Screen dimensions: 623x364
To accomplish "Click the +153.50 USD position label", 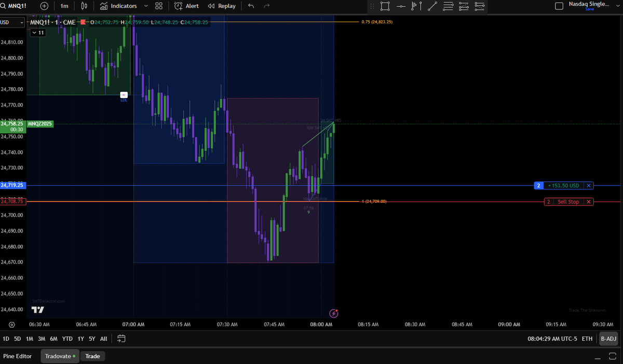I will pos(563,186).
